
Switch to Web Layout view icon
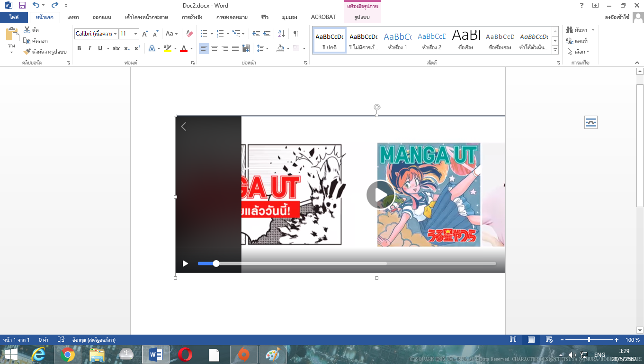point(549,340)
